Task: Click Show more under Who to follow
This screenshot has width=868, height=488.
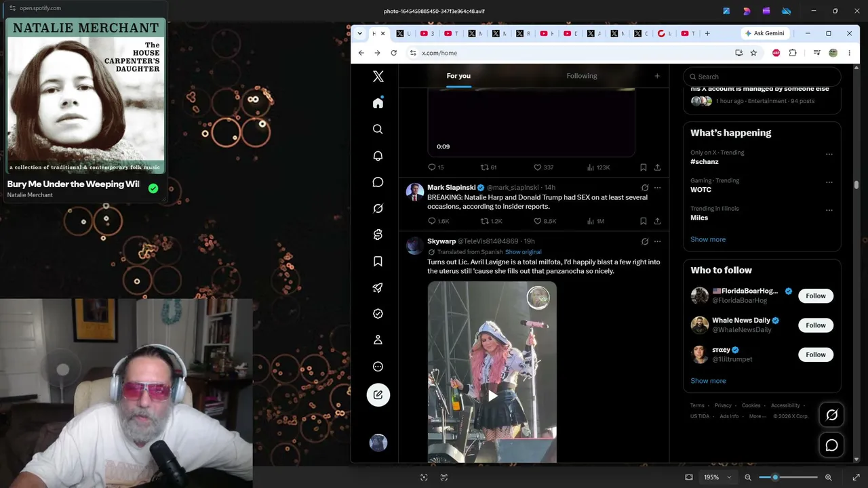Action: [708, 381]
